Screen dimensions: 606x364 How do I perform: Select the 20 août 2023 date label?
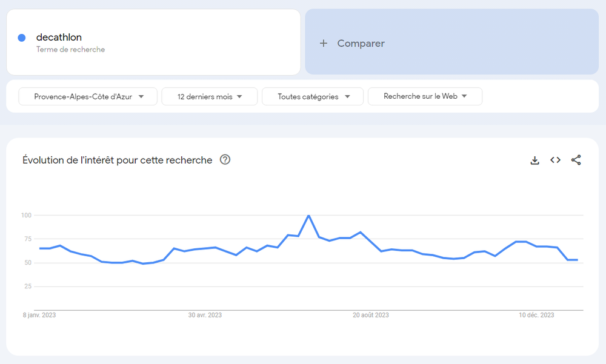[x=371, y=315]
